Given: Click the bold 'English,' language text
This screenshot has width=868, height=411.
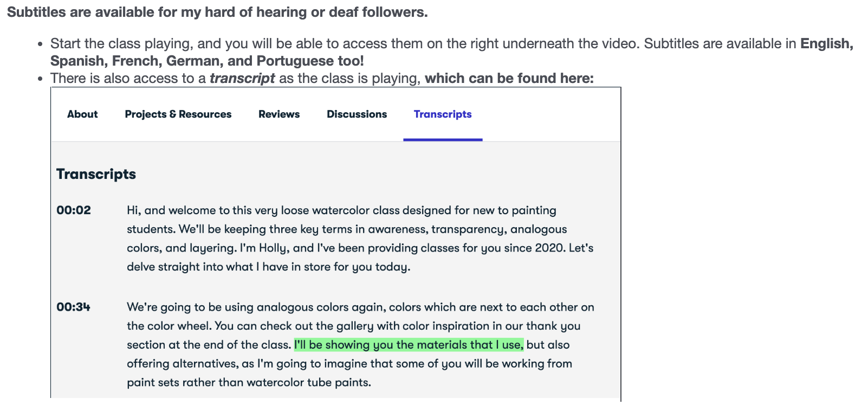Looking at the screenshot, I should [826, 44].
